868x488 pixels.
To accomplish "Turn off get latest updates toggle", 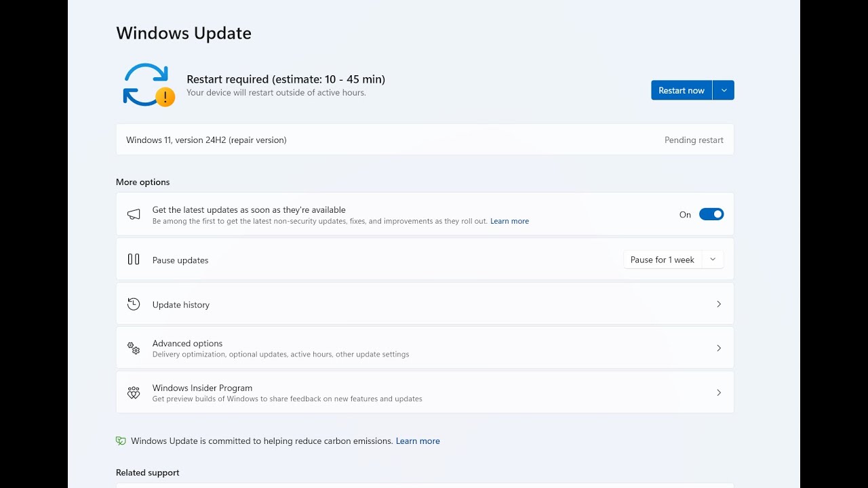I will tap(711, 214).
